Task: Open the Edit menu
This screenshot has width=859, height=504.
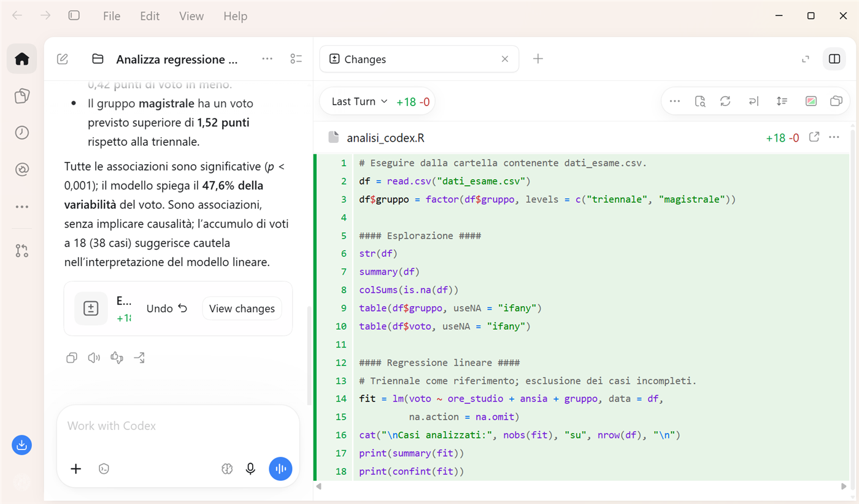Action: 150,16
